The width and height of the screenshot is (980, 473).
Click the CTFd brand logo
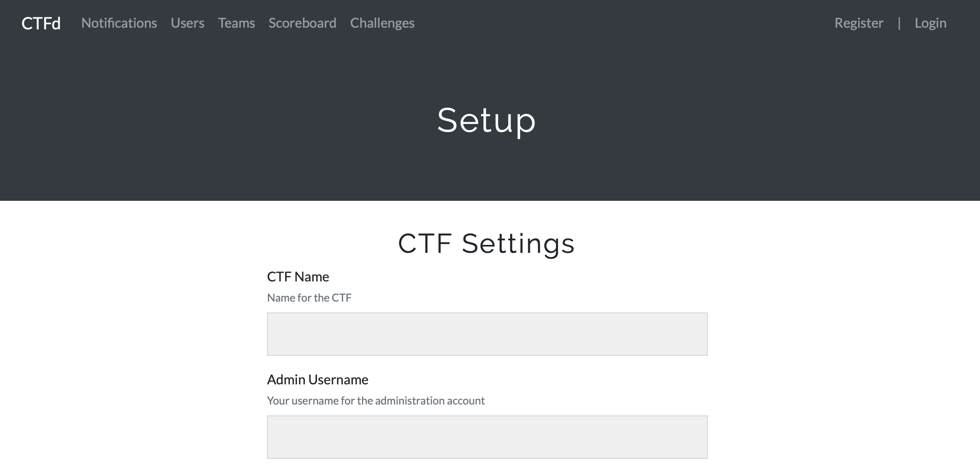[x=41, y=23]
